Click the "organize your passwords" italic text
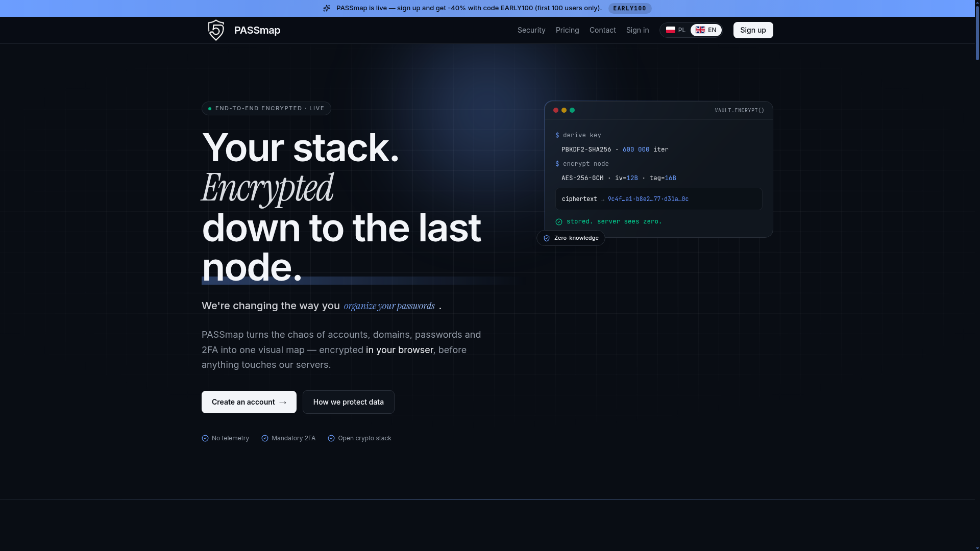Image resolution: width=980 pixels, height=551 pixels. point(389,306)
